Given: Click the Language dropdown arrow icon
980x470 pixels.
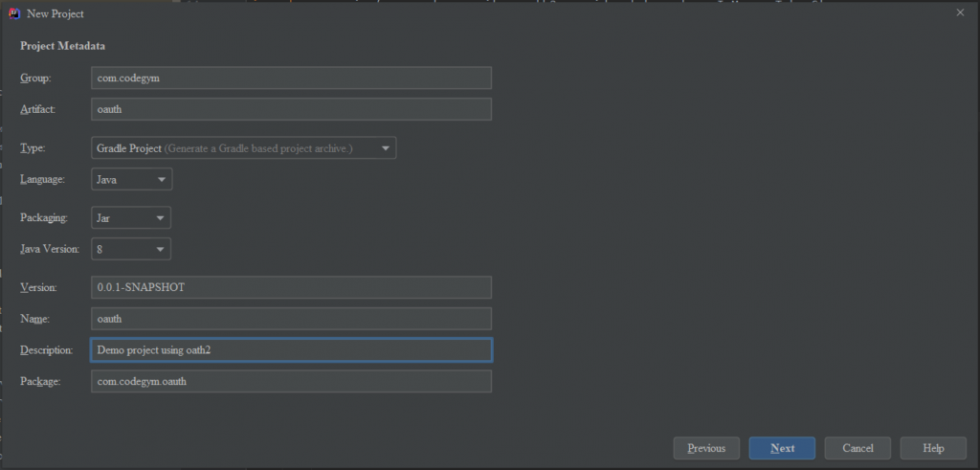Looking at the screenshot, I should [x=162, y=179].
